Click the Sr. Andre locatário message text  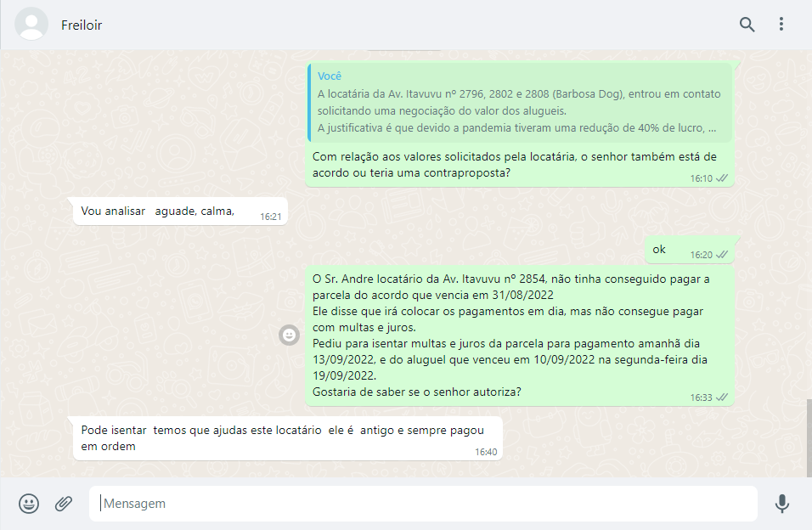[510, 335]
